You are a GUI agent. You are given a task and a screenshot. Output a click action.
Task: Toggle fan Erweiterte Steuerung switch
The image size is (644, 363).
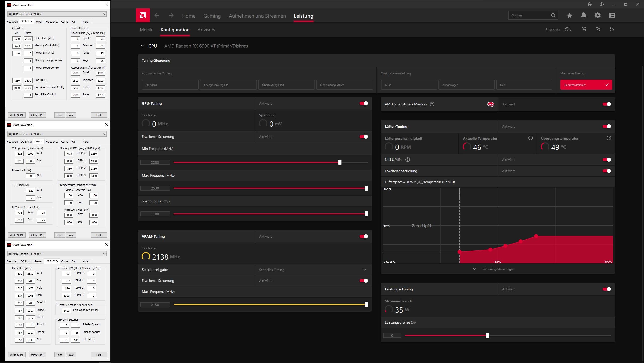point(607,171)
